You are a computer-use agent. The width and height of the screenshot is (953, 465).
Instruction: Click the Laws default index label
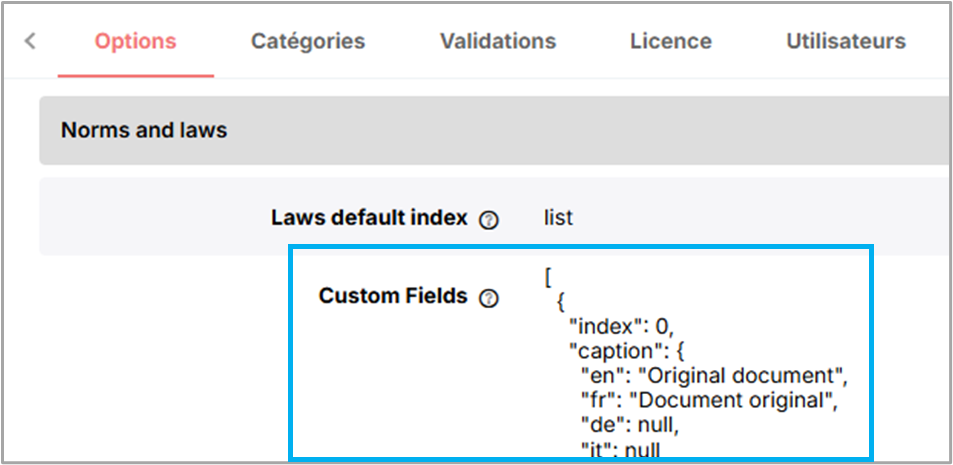click(x=369, y=218)
